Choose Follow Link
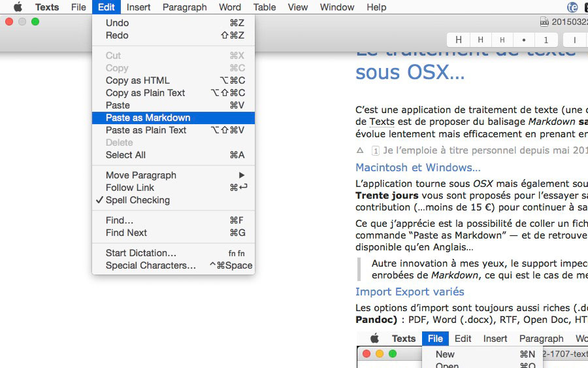 (173, 188)
